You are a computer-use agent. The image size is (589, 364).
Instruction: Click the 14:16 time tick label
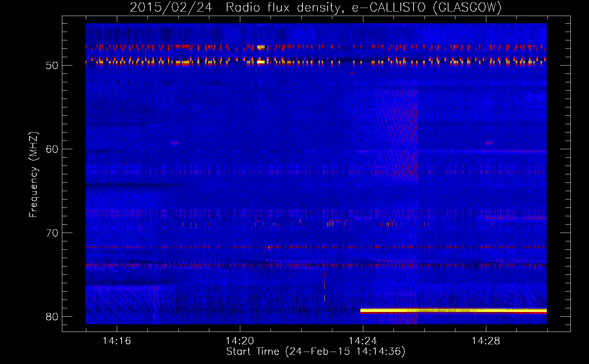point(116,341)
